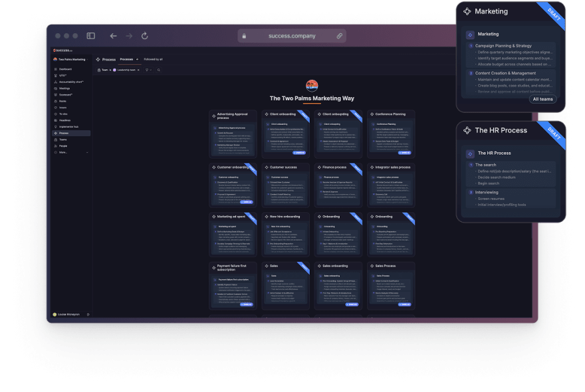Open the Sales Process card
This screenshot has height=392, width=585.
[x=391, y=286]
